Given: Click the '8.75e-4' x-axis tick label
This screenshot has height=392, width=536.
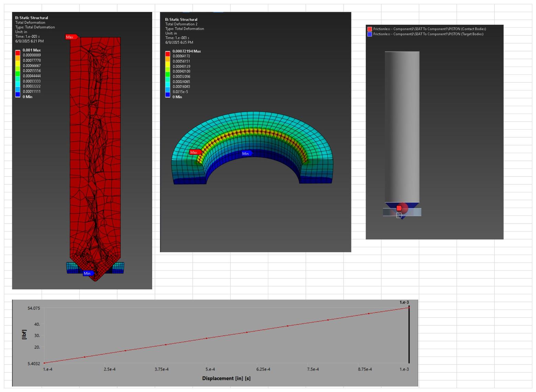Looking at the screenshot, I should tap(365, 370).
